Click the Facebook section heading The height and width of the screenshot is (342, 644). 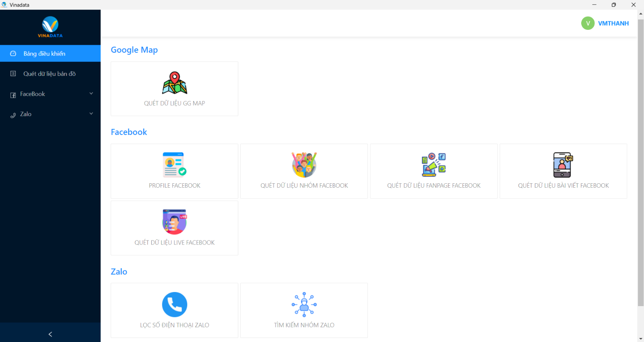[129, 132]
